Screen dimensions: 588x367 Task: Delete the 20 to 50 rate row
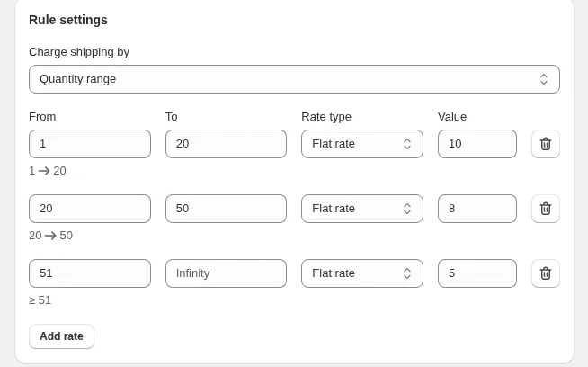[546, 209]
